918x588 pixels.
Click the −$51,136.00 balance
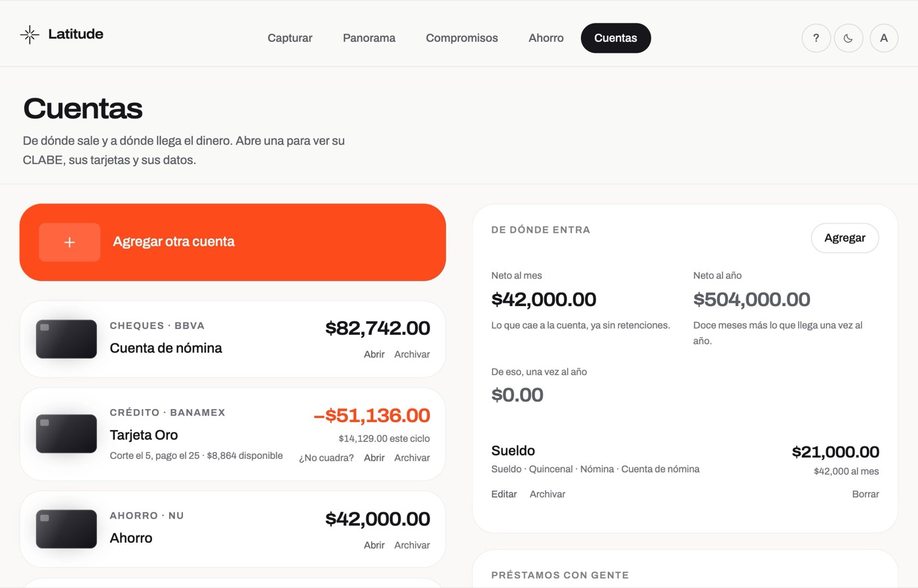tap(372, 416)
